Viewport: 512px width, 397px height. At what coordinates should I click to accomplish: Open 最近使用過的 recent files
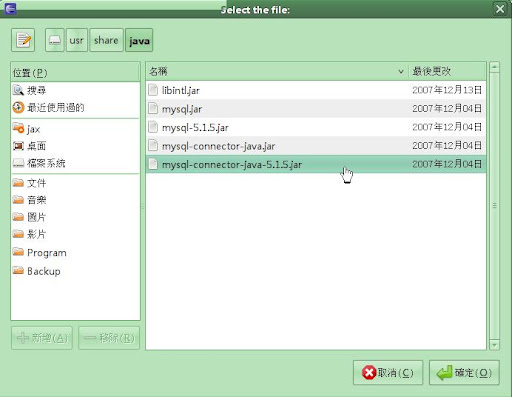[75, 107]
